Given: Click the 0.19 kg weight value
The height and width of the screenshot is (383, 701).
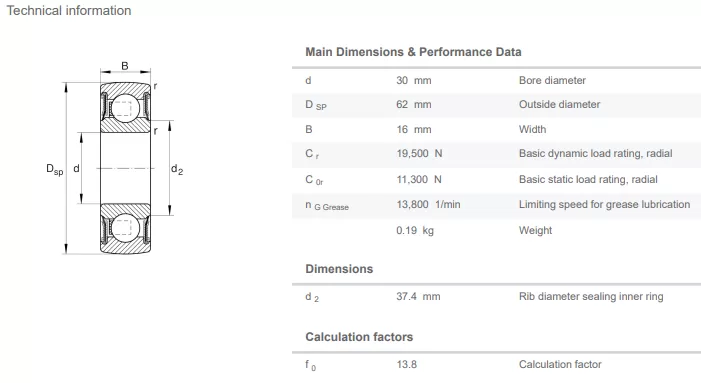Looking at the screenshot, I should 415,231.
